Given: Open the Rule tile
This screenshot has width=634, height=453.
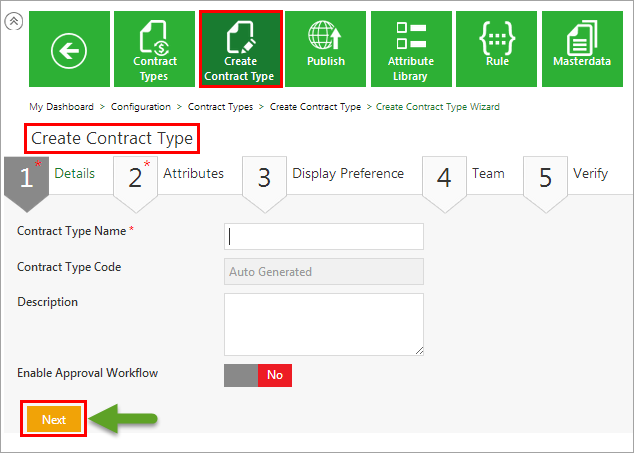Looking at the screenshot, I should pyautogui.click(x=497, y=50).
